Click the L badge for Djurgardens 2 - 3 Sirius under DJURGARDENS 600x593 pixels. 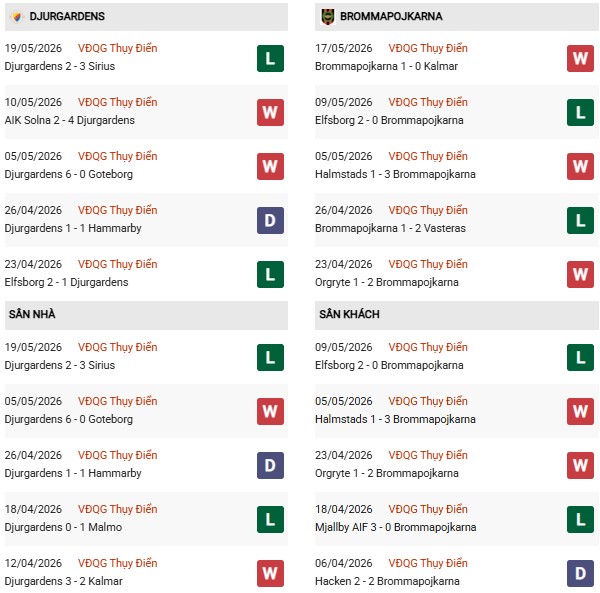click(270, 59)
